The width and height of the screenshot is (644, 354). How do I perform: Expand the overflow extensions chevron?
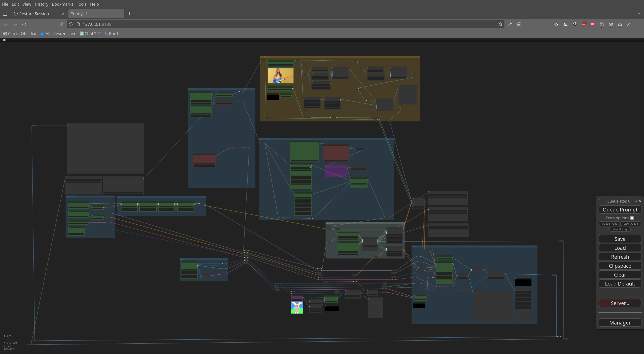coord(629,24)
